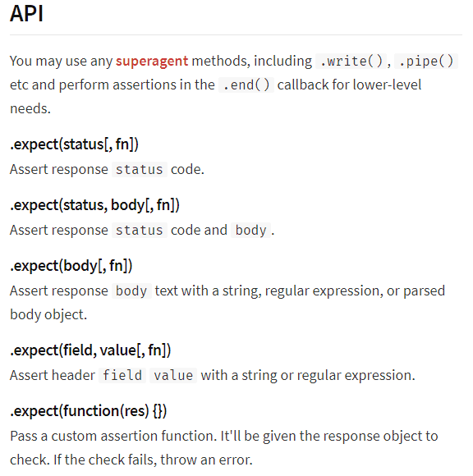Select the .expect(status[, fn]) heading
The width and height of the screenshot is (473, 476).
[x=74, y=144]
